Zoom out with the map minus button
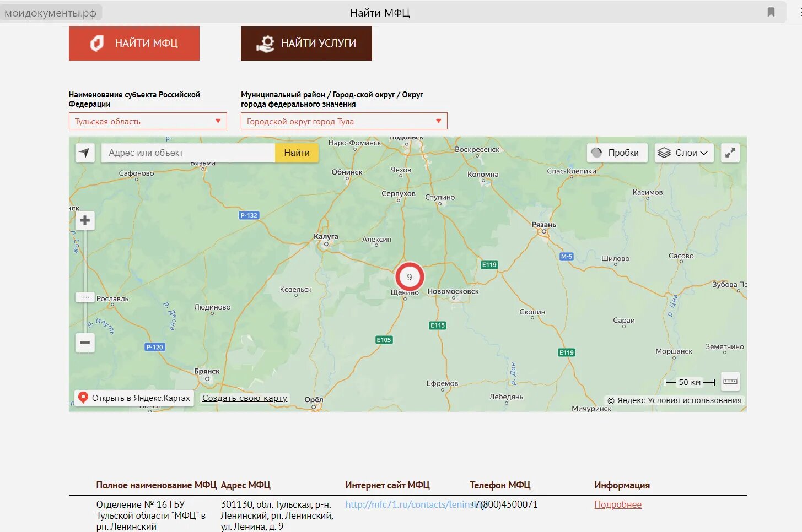This screenshot has width=802, height=532. point(85,343)
